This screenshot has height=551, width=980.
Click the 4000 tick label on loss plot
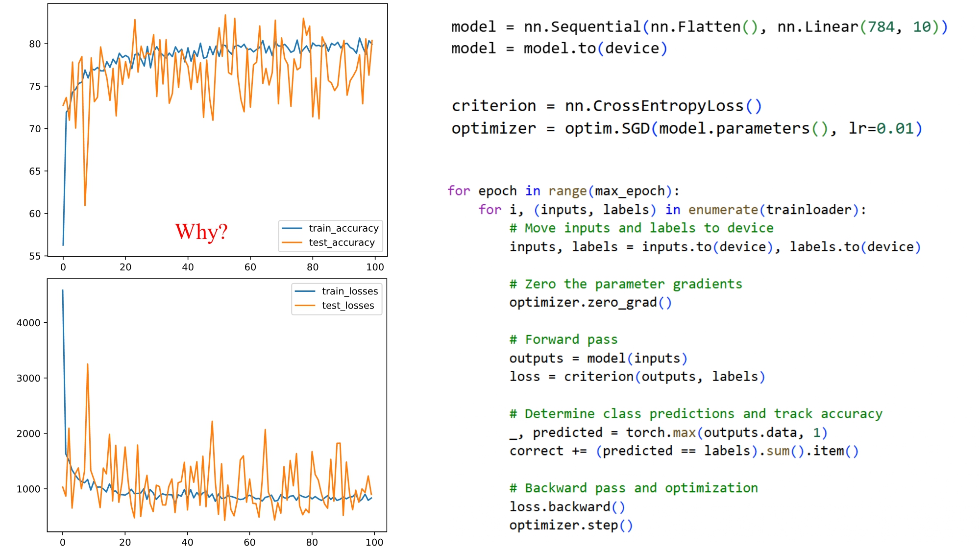[x=28, y=323]
